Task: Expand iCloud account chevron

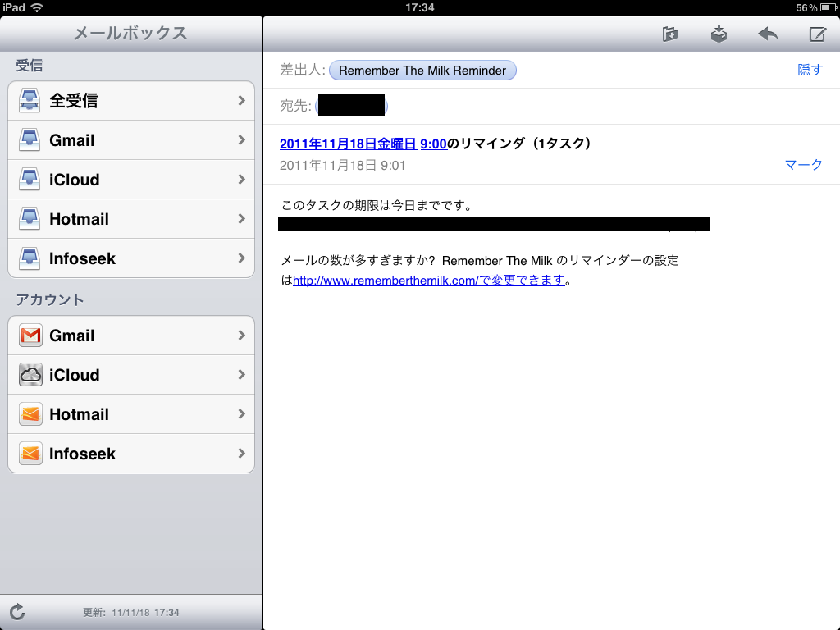Action: pyautogui.click(x=242, y=374)
